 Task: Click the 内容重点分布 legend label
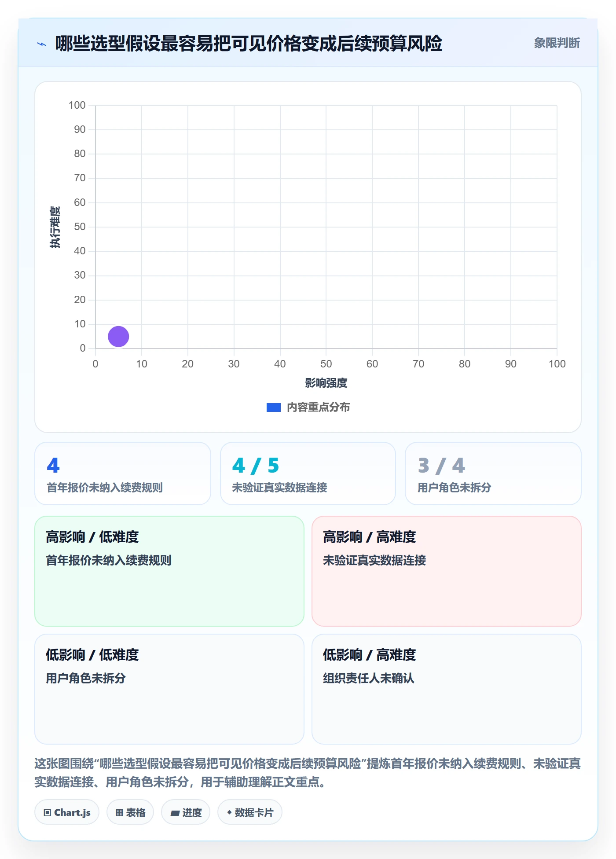coord(318,407)
